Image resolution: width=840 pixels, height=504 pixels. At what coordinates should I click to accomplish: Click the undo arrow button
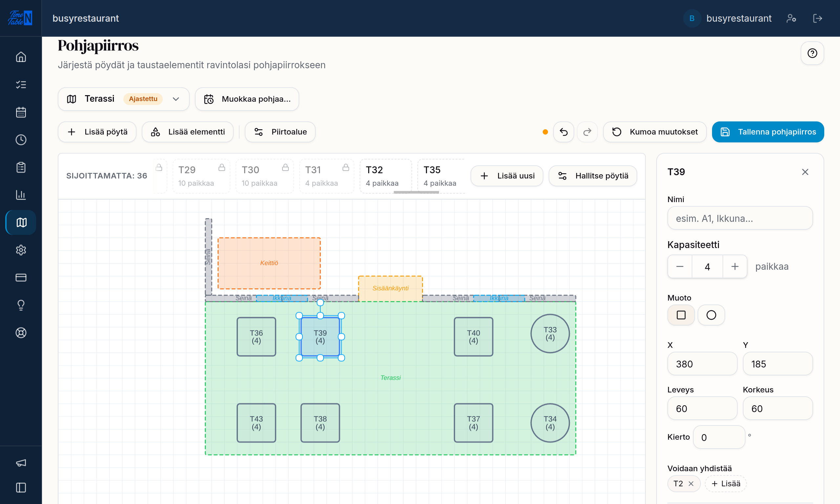[x=564, y=132]
